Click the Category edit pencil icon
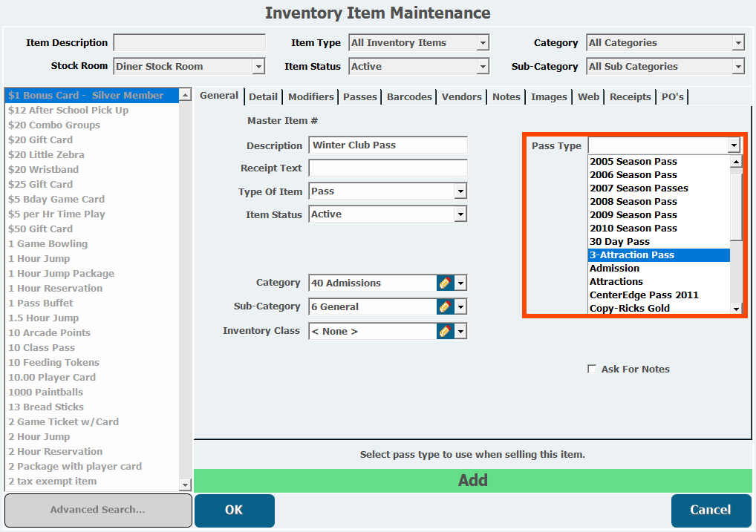This screenshot has height=532, width=756. pyautogui.click(x=445, y=283)
